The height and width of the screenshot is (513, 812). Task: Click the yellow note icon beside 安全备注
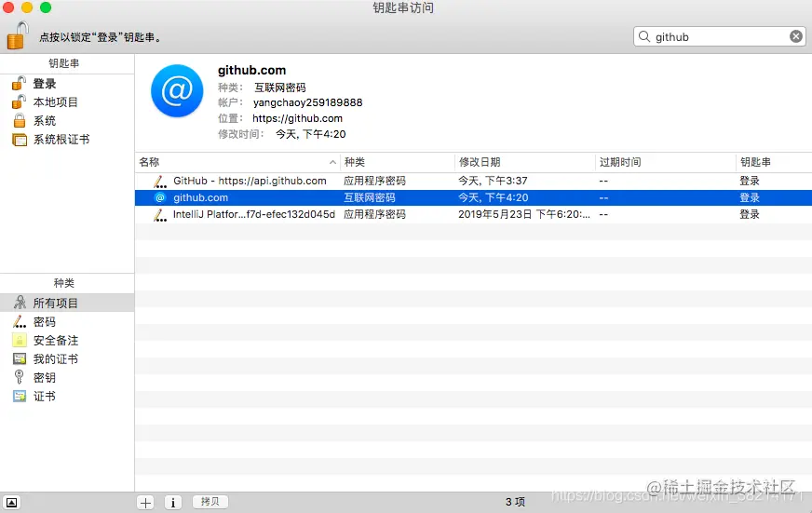pos(20,340)
